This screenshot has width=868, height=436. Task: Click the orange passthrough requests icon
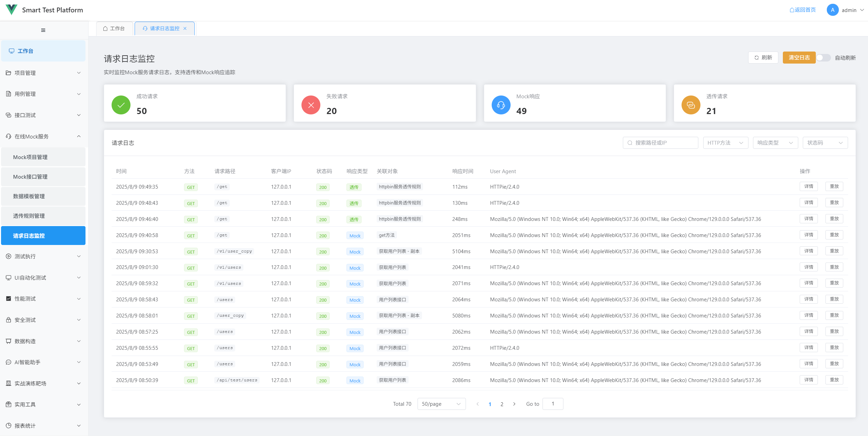[x=690, y=105]
